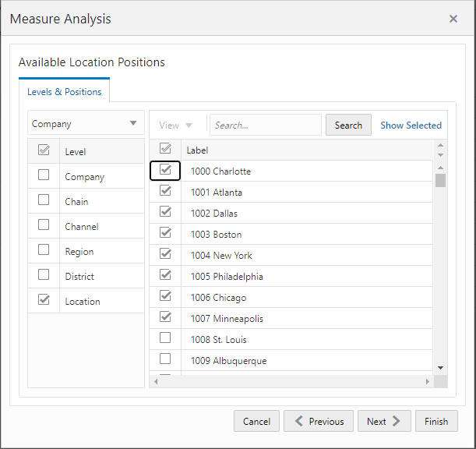Click the horizontal scroll-right arrow
This screenshot has width=476, height=449.
(428, 381)
